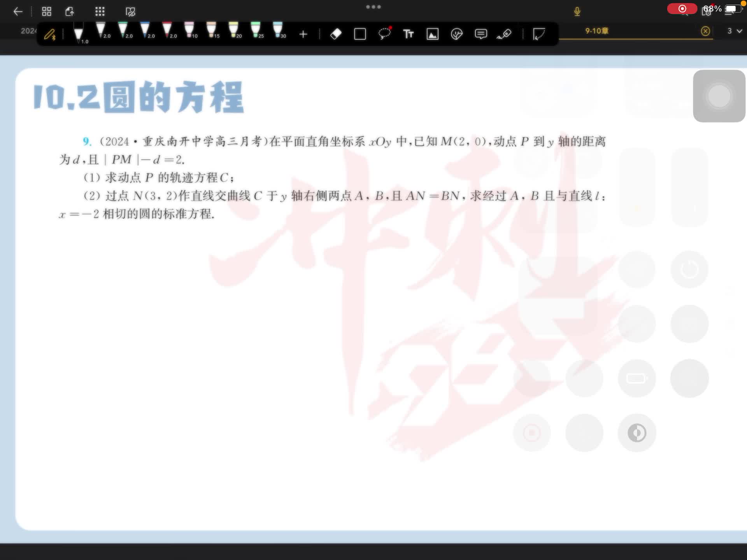
Task: Choose the text tool
Action: click(408, 34)
